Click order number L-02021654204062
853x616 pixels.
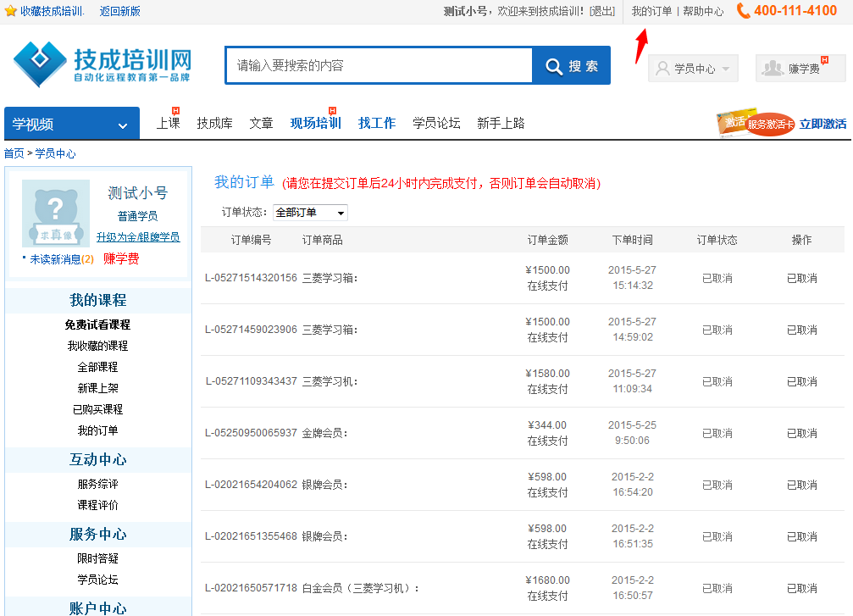pyautogui.click(x=251, y=485)
